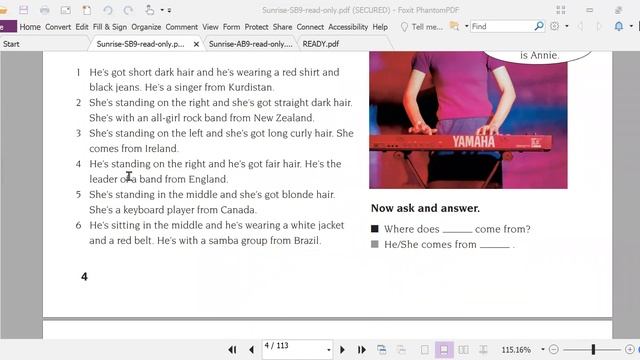Screen dimensions: 640x360
Task: Click the folder search icon beside Tell me
Action: pos(454,27)
